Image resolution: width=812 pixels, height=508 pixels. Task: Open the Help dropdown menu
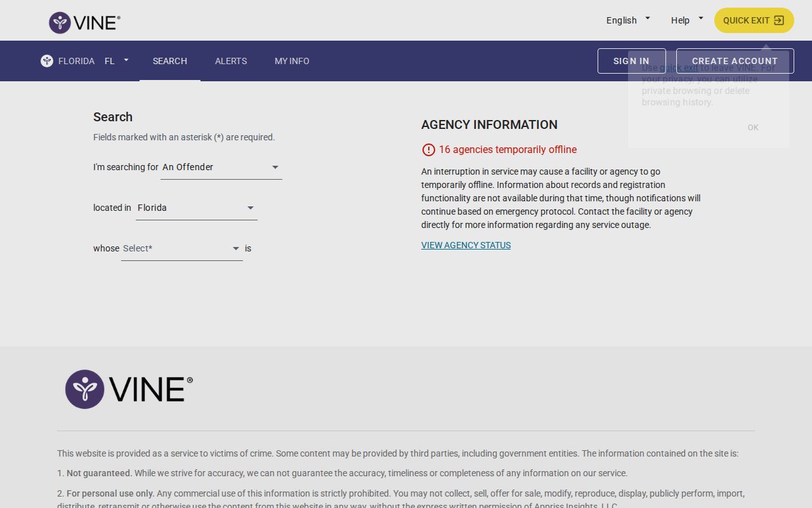point(687,20)
